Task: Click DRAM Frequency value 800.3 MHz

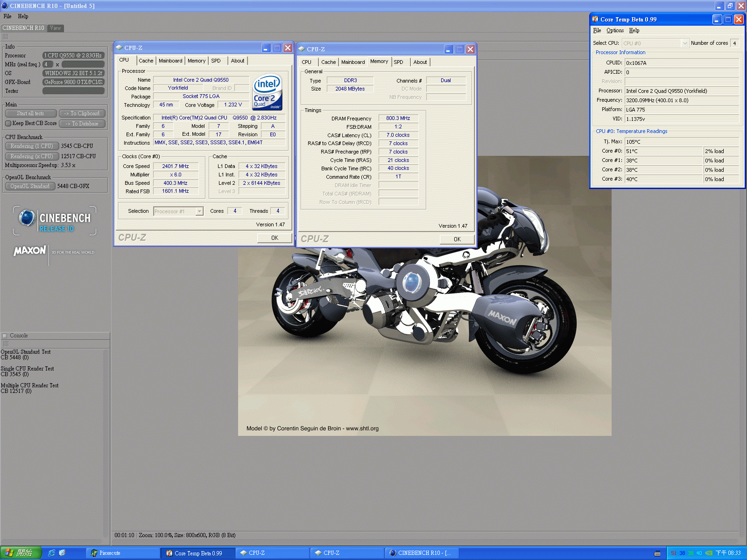Action: tap(398, 119)
